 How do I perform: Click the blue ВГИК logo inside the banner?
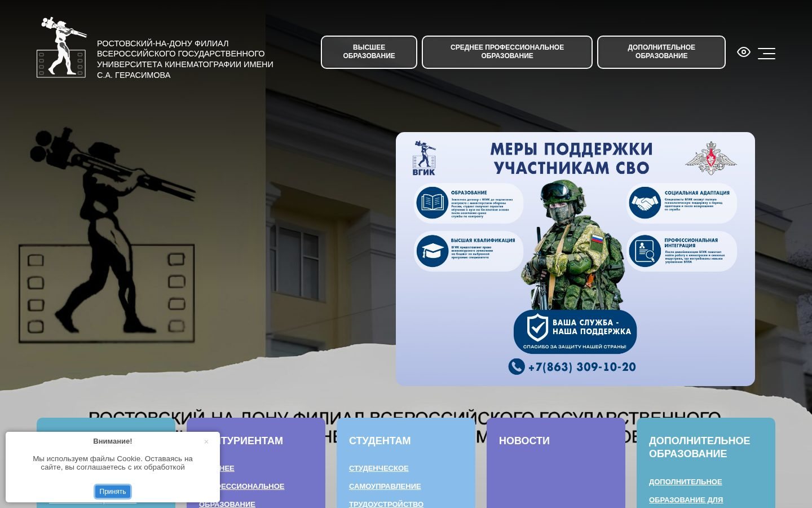(424, 158)
